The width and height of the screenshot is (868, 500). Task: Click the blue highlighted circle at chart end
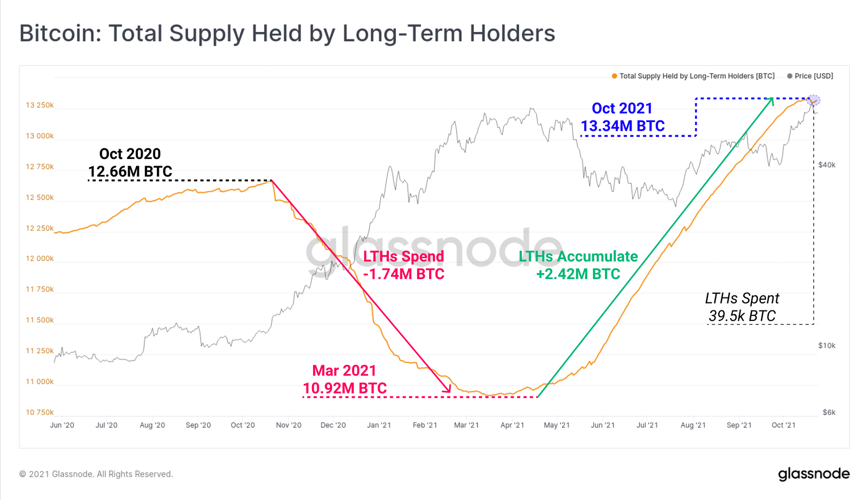click(813, 100)
